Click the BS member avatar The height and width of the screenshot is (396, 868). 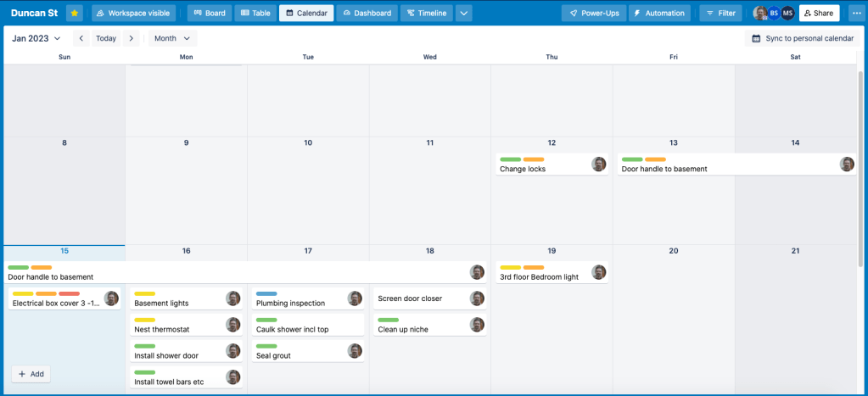(x=774, y=14)
